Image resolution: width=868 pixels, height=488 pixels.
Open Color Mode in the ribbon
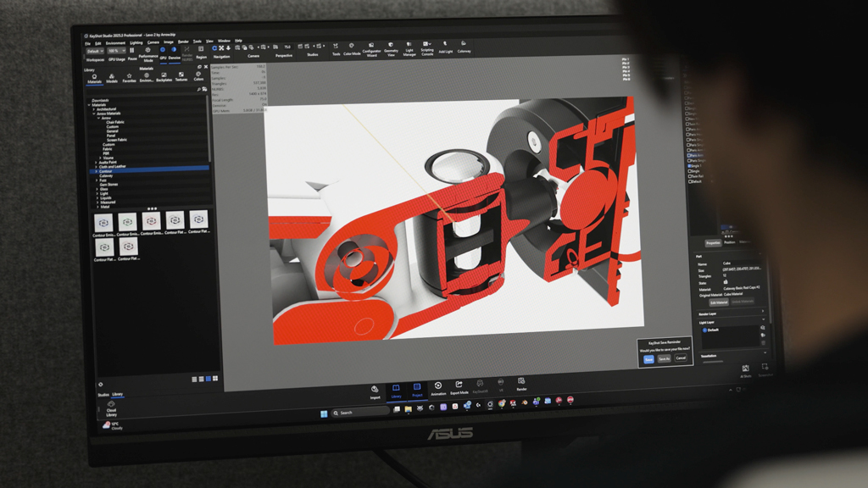(x=352, y=49)
